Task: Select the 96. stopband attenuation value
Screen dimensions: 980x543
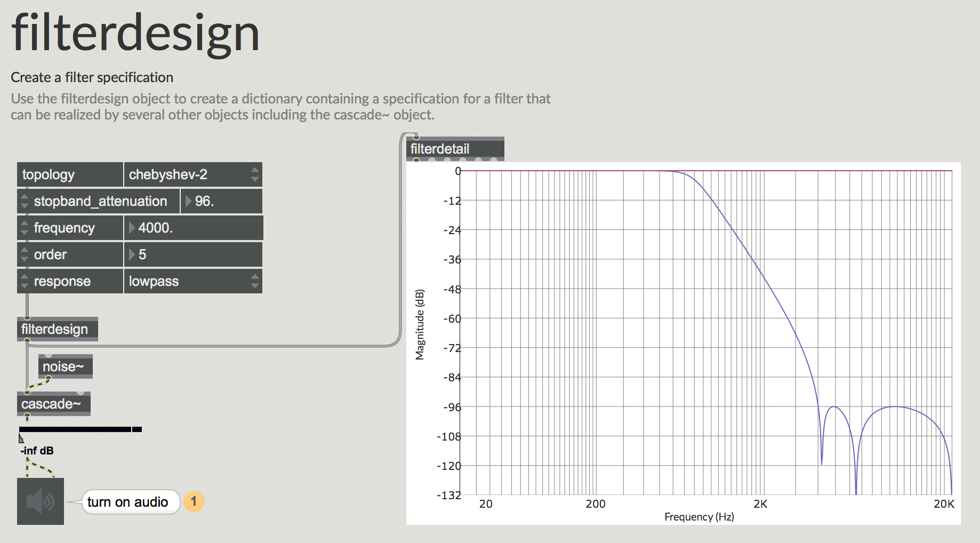Action: tap(221, 201)
